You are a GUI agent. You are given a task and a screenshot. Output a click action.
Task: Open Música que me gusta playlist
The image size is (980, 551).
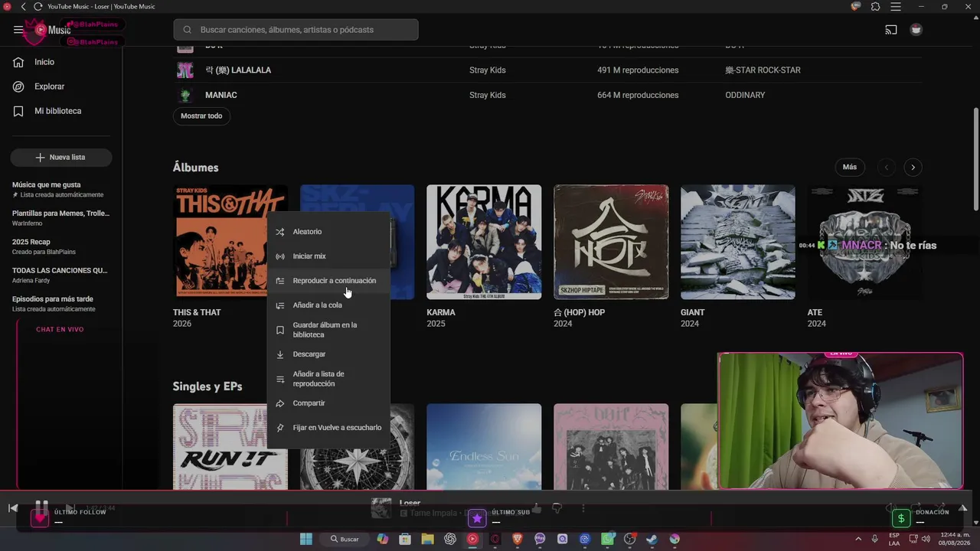pos(61,189)
